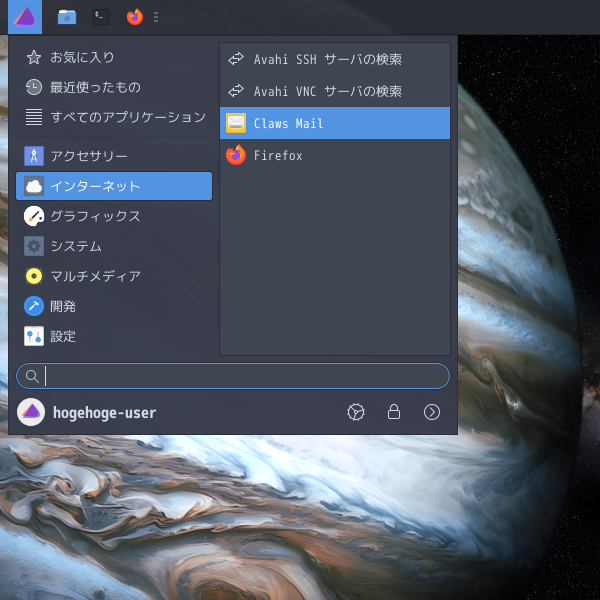Click the cloud icon for インターネット
The image size is (600, 600).
click(34, 186)
